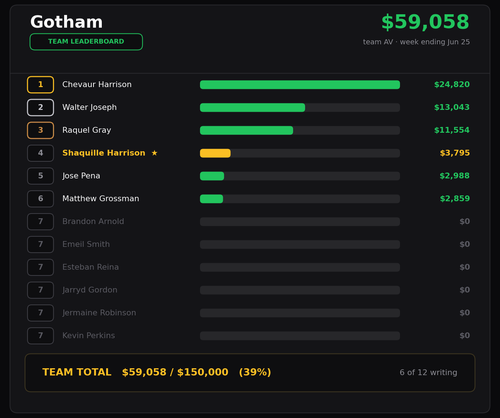The image size is (500, 418).
Task: Click the $59,058 team AV total
Action: click(425, 22)
